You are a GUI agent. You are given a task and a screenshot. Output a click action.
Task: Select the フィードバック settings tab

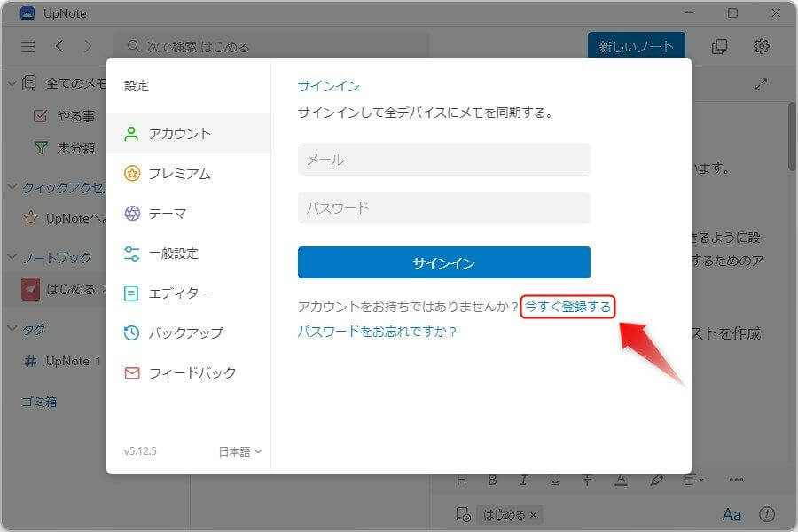(x=188, y=372)
